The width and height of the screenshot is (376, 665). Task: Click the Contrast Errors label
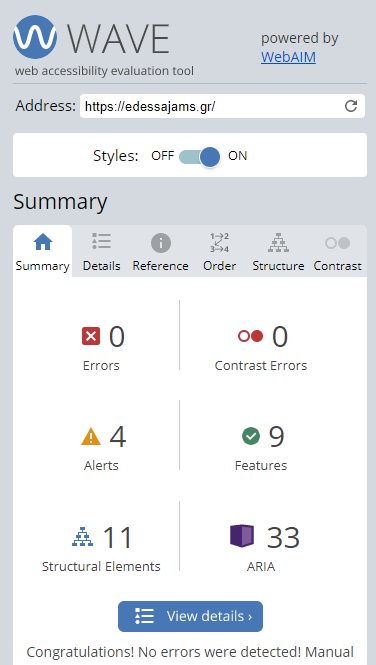click(261, 366)
